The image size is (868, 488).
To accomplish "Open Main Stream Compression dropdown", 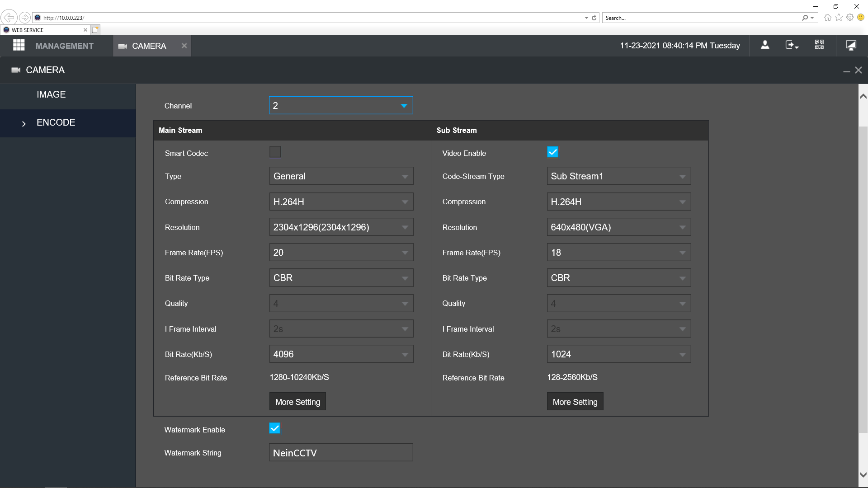I will coord(341,202).
